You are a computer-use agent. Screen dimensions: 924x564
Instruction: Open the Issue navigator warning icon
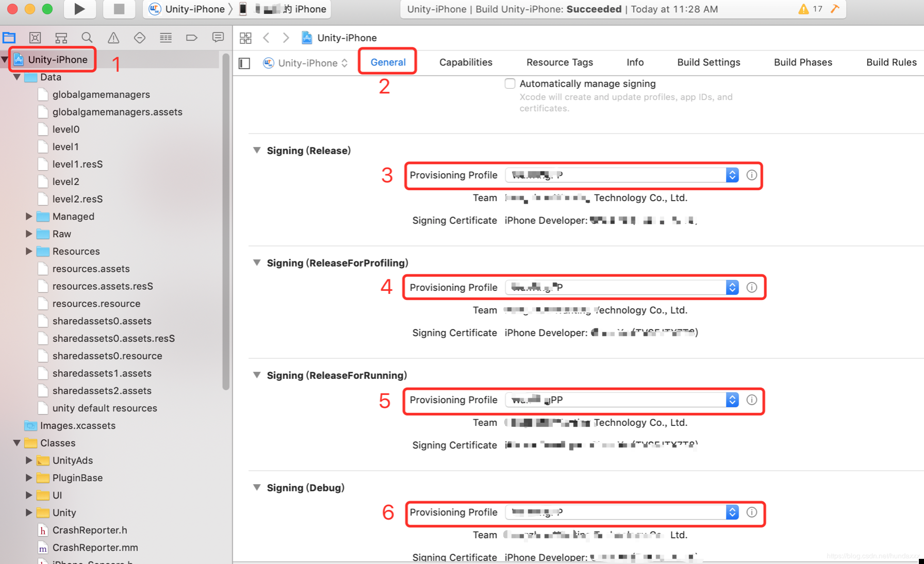point(113,38)
